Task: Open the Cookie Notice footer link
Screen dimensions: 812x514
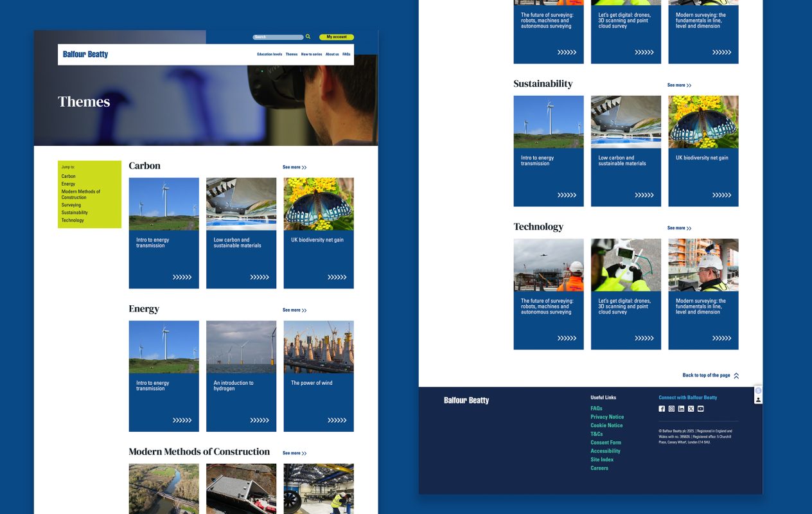Action: [x=606, y=425]
